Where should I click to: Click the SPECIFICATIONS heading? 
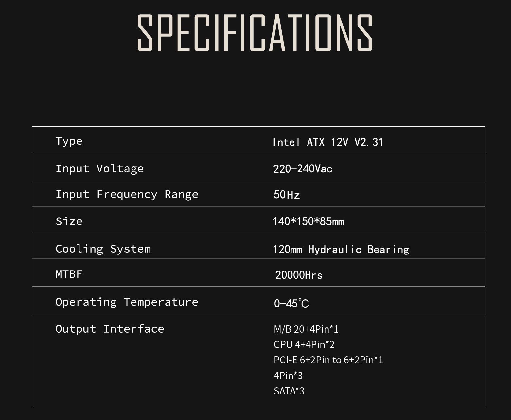click(255, 33)
